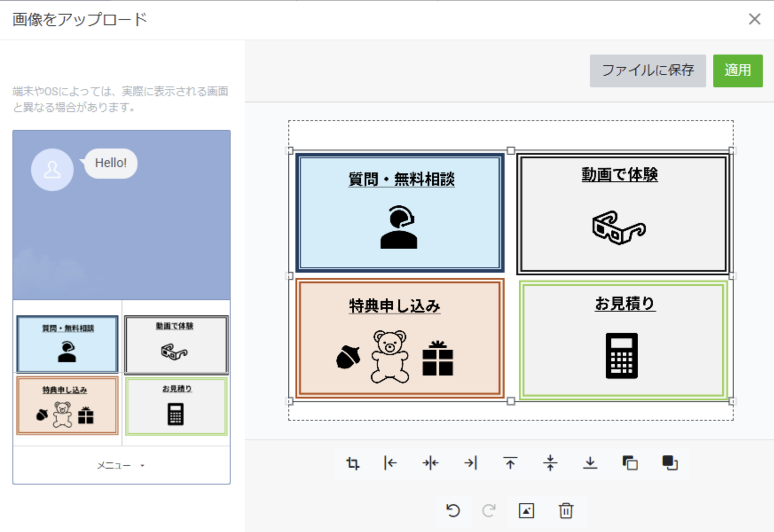This screenshot has width=774, height=532.
Task: Click 質問・無料相談 tile in phone preview
Action: click(x=67, y=344)
